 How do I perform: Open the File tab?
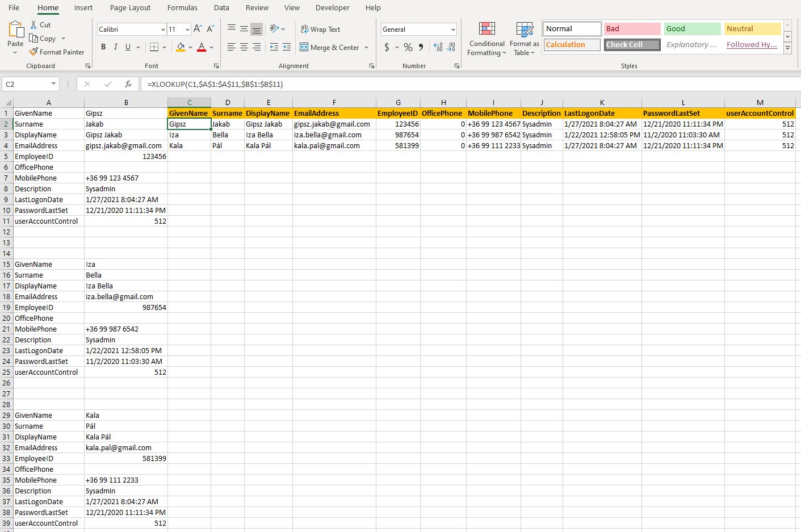14,7
